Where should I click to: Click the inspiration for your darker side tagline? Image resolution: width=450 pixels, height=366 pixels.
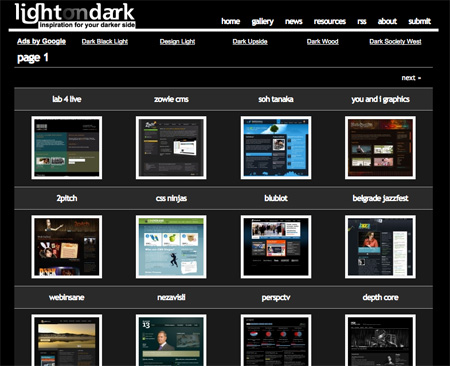click(x=87, y=25)
